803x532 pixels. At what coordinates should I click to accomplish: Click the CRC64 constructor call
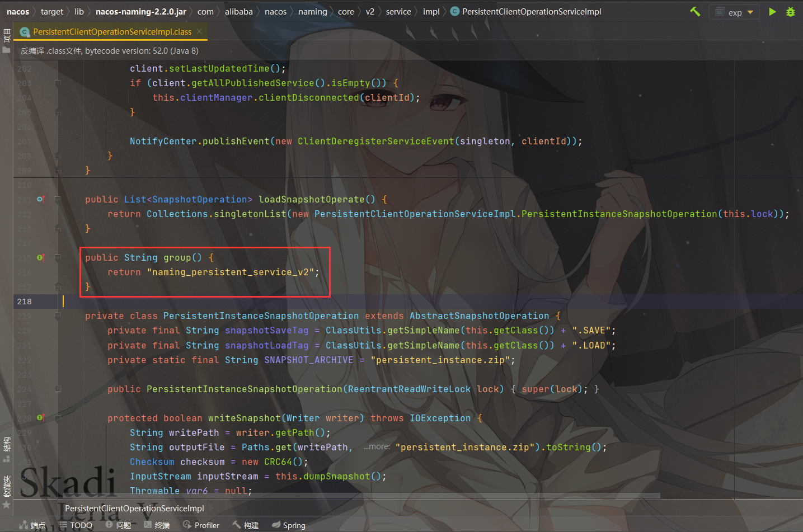click(x=278, y=462)
